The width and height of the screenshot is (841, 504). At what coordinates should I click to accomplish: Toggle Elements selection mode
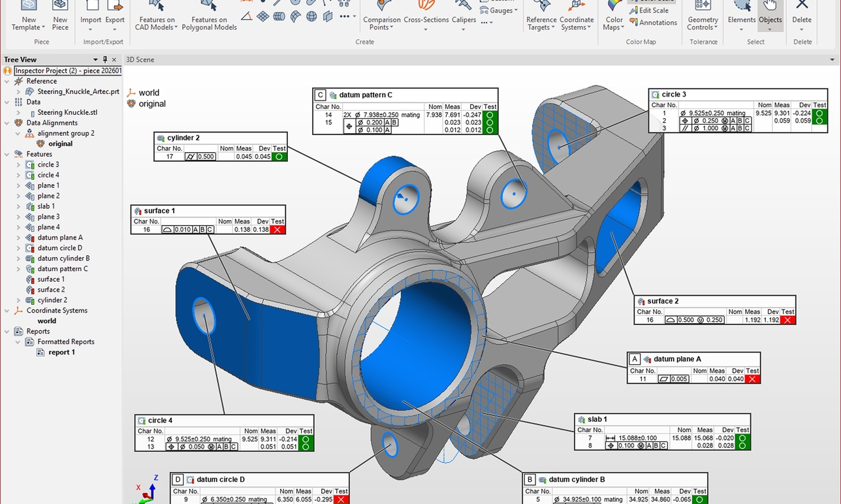741,16
